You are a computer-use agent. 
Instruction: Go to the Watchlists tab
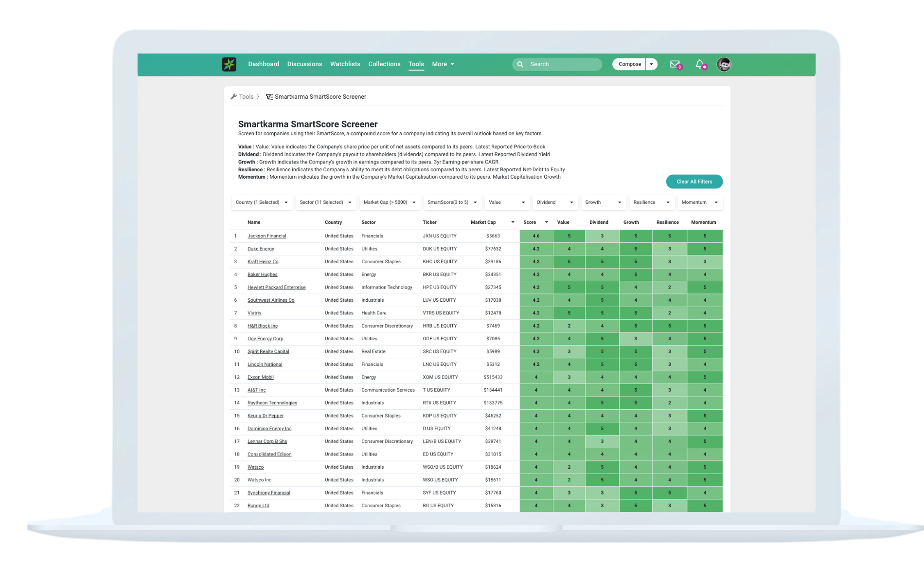[345, 64]
